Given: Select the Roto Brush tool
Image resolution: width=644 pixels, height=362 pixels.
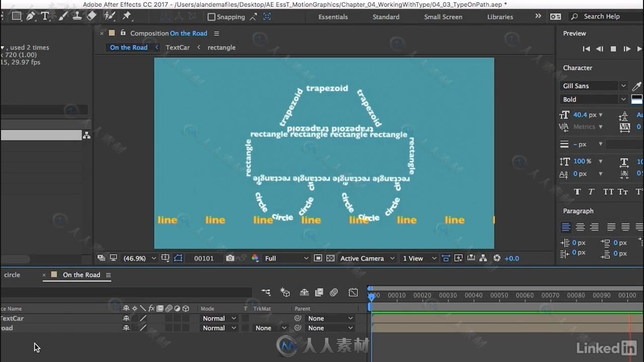Looking at the screenshot, I should [x=110, y=16].
